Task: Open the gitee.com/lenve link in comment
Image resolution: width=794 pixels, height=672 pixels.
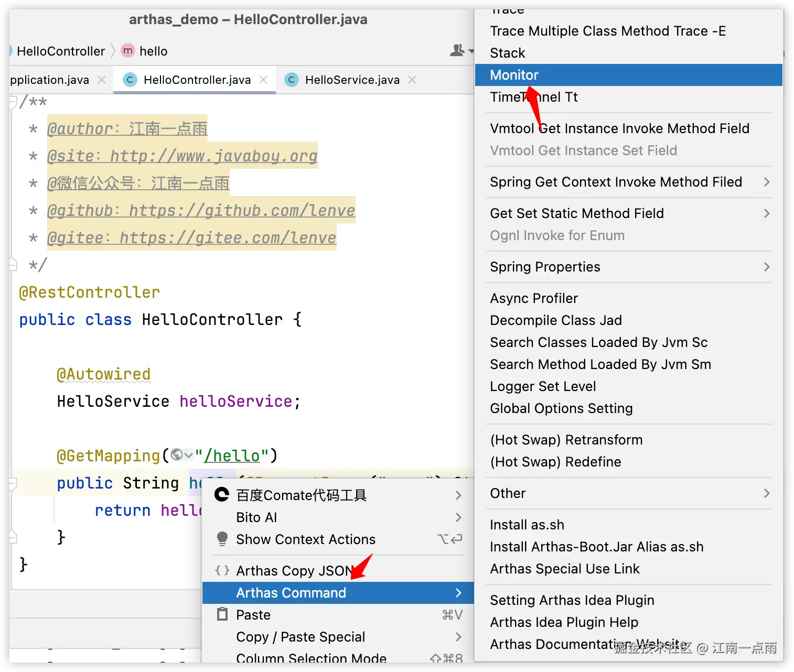Action: click(228, 237)
